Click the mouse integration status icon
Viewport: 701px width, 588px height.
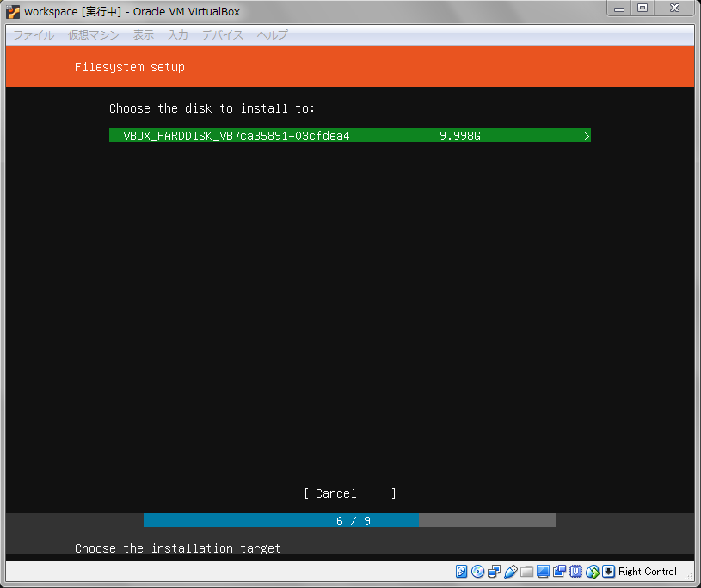(x=592, y=571)
